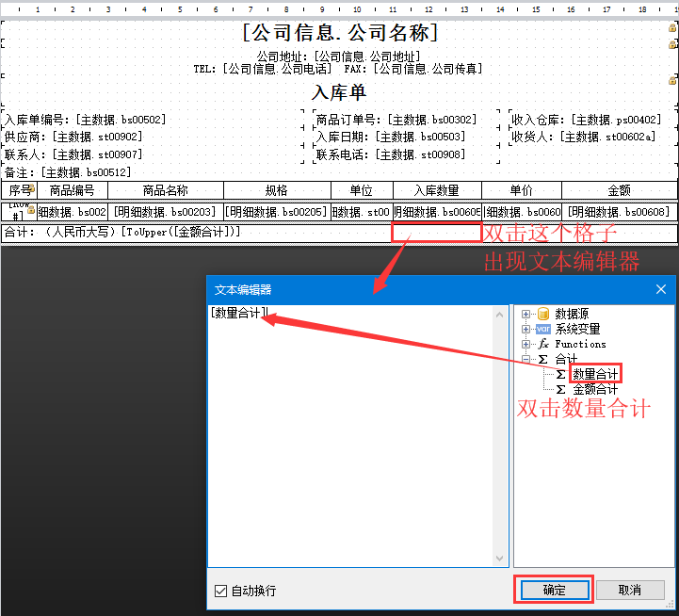Click the sigma icon beside 合计
Screen dimensions: 679x616
[542, 359]
